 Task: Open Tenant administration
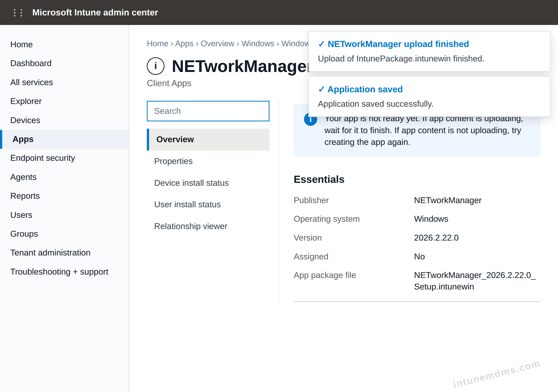pyautogui.click(x=50, y=253)
